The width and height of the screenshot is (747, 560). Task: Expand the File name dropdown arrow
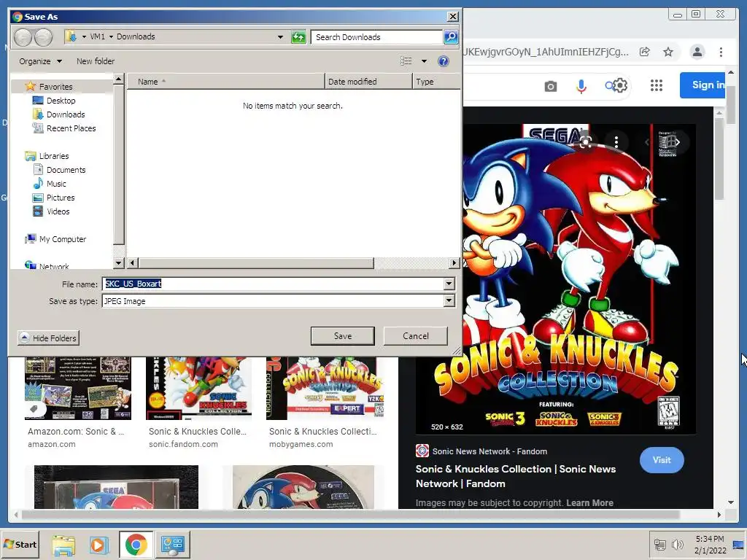[449, 284]
